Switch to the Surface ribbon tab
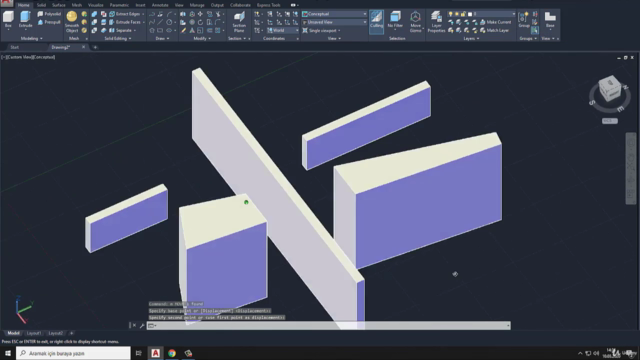The height and width of the screenshot is (360, 640). pos(59,5)
